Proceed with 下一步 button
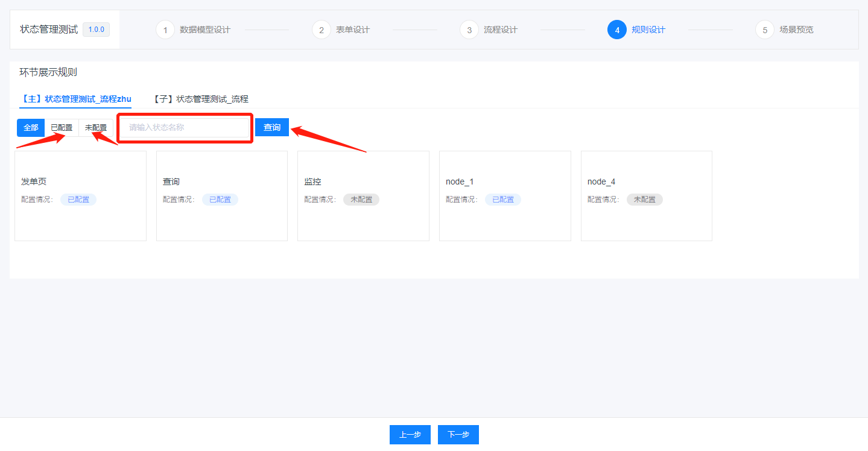 point(458,435)
